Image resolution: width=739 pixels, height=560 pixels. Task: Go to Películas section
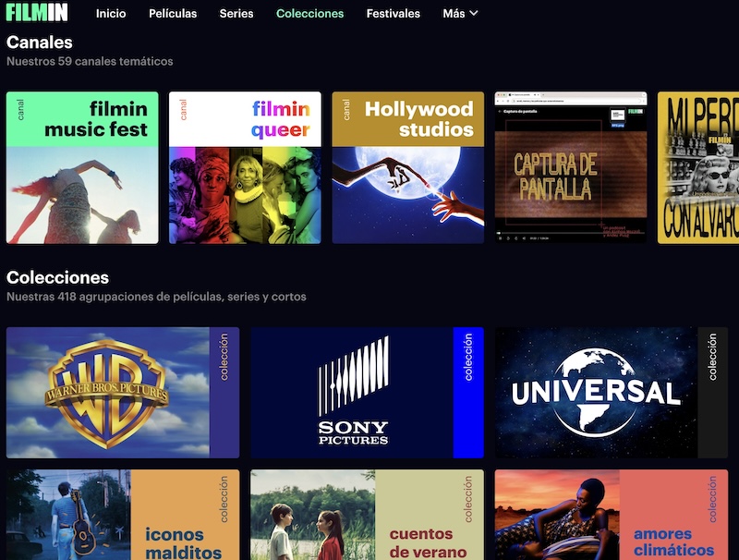coord(173,14)
